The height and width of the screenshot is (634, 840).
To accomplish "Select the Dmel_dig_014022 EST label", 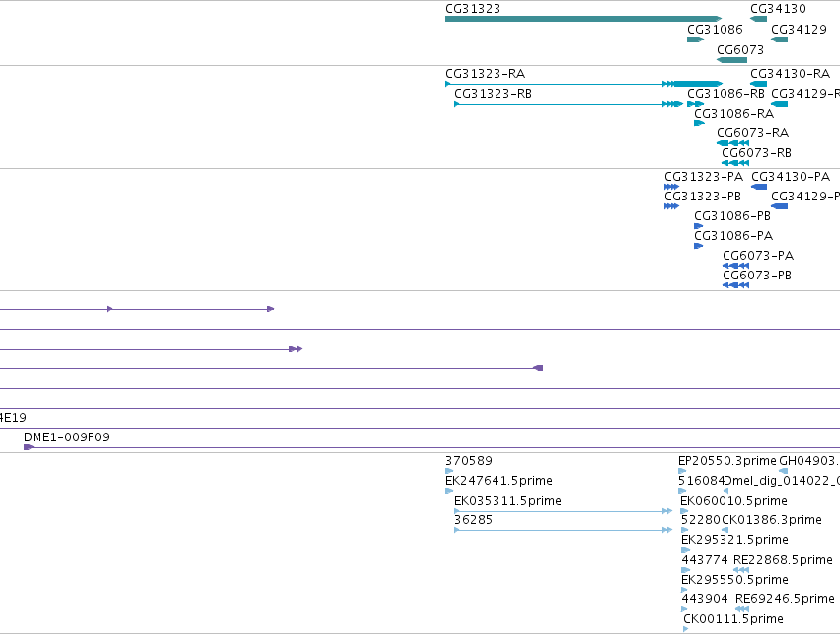I will click(x=782, y=481).
